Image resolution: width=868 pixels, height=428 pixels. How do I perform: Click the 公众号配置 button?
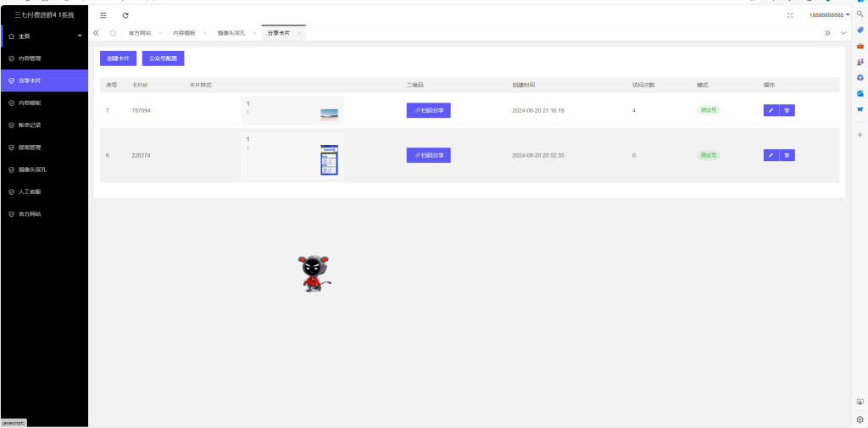163,58
